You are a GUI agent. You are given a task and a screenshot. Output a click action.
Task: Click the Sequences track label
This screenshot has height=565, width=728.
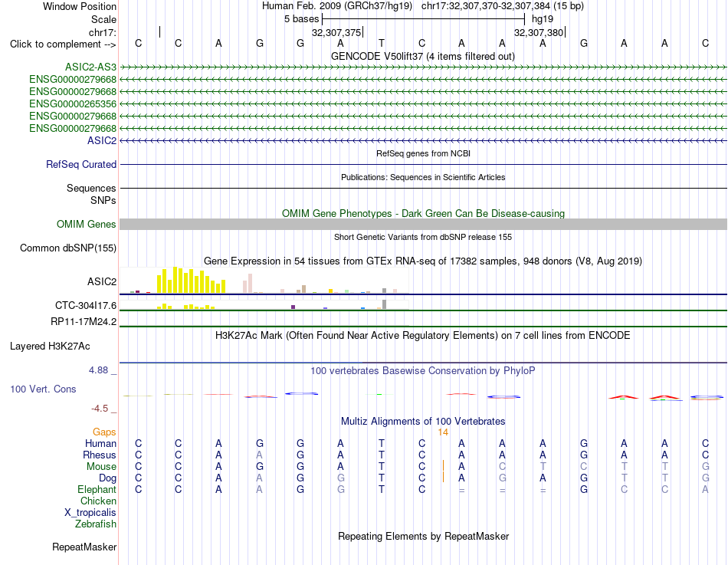pos(91,188)
